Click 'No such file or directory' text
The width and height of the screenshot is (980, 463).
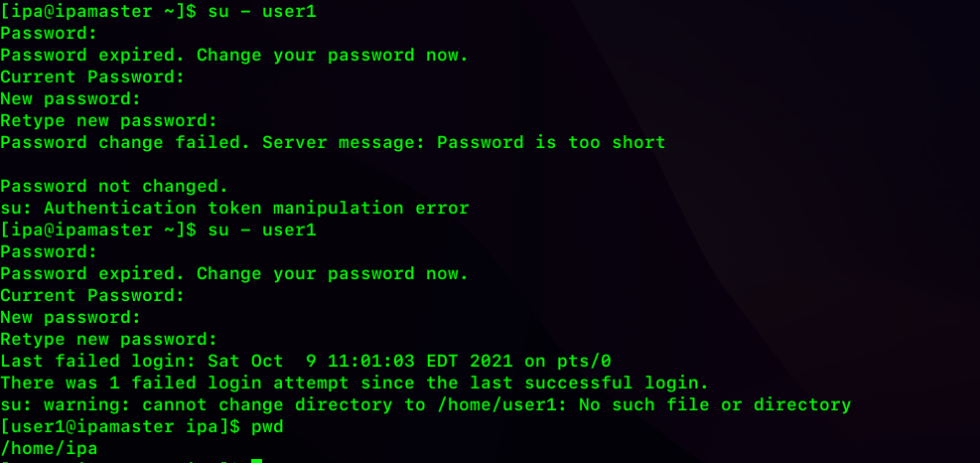pyautogui.click(x=715, y=405)
